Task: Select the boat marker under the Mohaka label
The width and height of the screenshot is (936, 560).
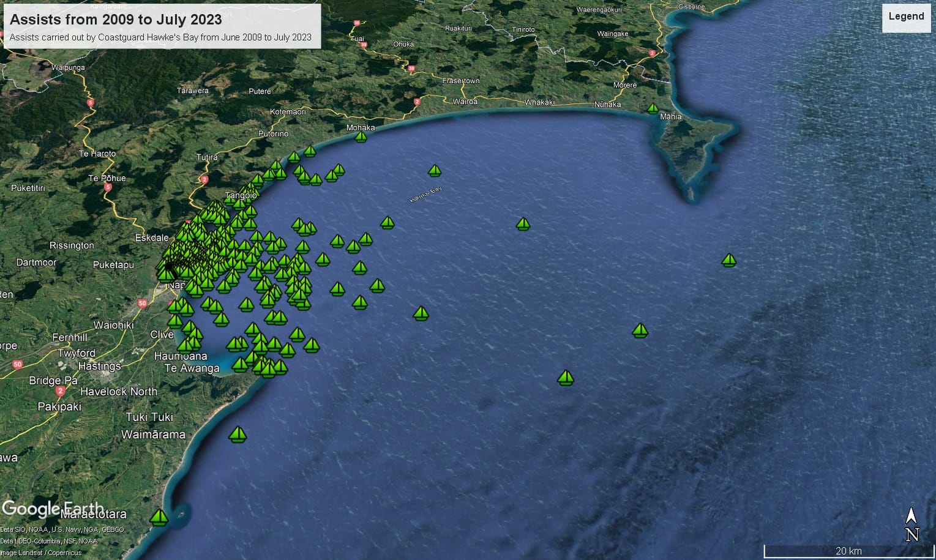Action: point(361,136)
